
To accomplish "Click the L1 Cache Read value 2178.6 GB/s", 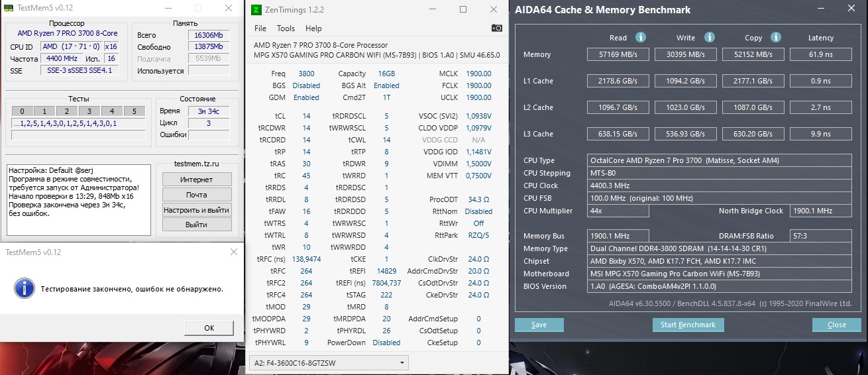I will pos(619,81).
